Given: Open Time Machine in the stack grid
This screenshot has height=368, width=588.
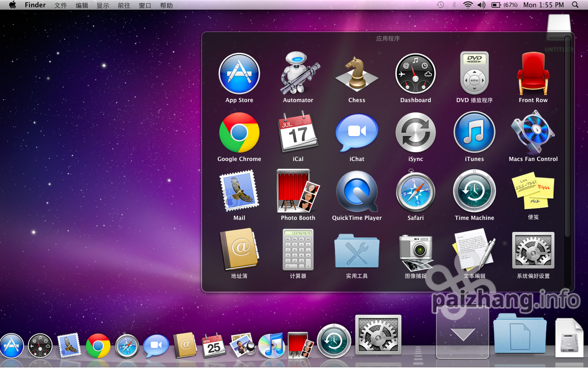Looking at the screenshot, I should click(475, 191).
